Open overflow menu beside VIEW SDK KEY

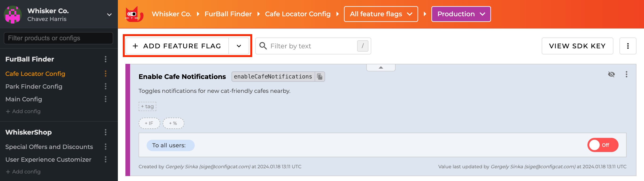[x=628, y=46]
